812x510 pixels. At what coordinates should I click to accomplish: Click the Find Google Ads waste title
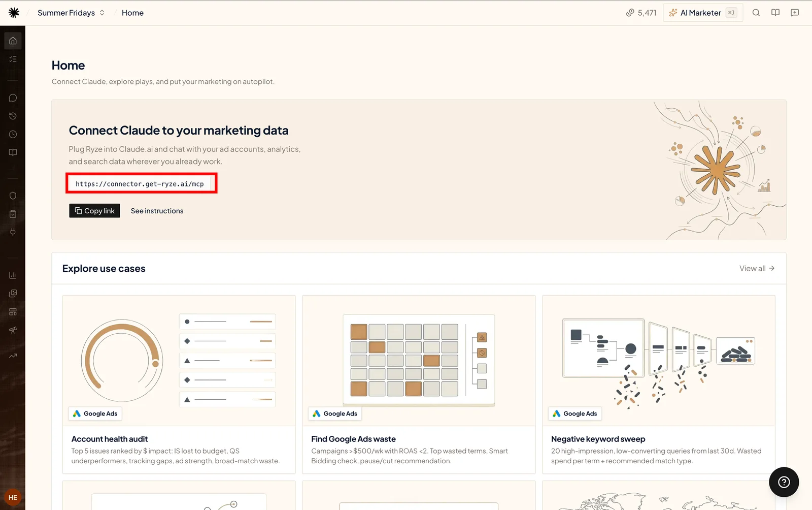(353, 439)
